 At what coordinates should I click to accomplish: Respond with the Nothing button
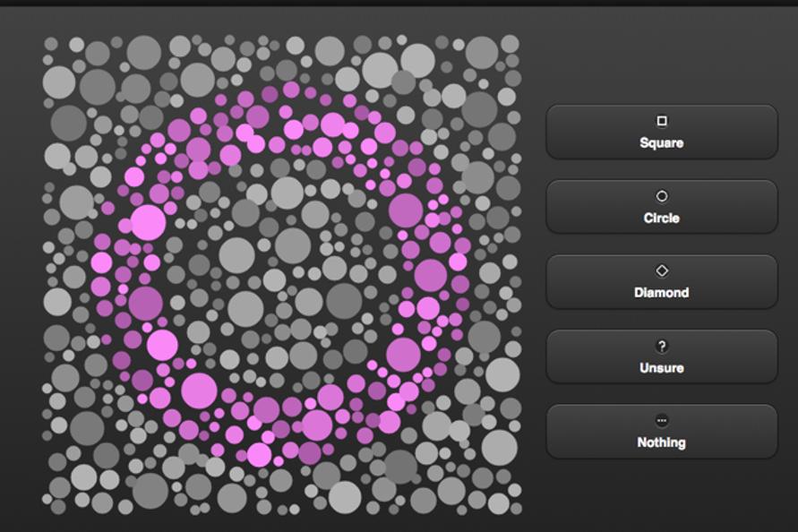pyautogui.click(x=662, y=432)
